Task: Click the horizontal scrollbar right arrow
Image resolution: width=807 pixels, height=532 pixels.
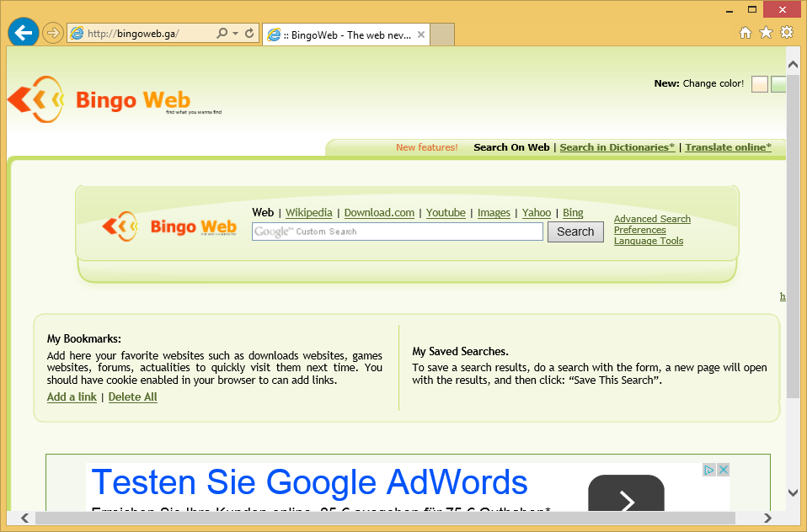Action: [x=767, y=518]
